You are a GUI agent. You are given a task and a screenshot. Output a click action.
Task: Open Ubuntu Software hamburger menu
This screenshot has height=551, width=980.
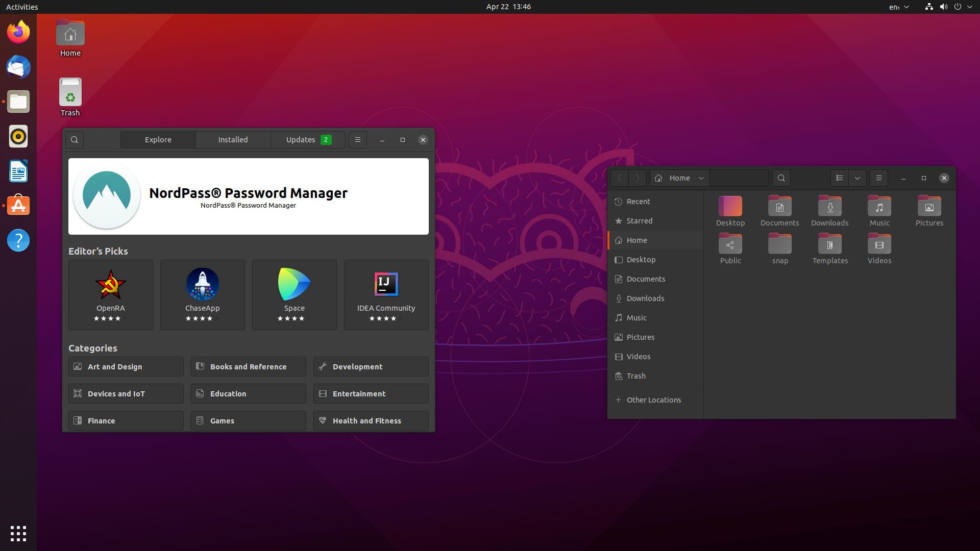click(x=358, y=140)
